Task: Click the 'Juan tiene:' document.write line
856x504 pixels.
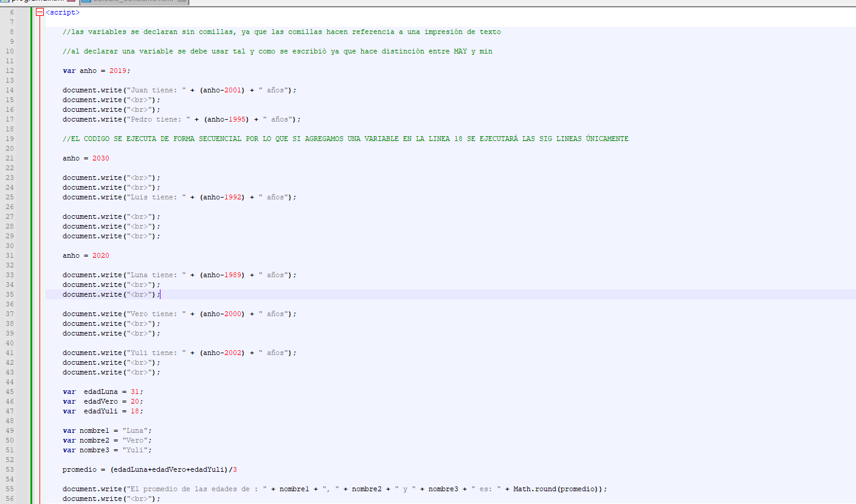Action: coord(179,90)
